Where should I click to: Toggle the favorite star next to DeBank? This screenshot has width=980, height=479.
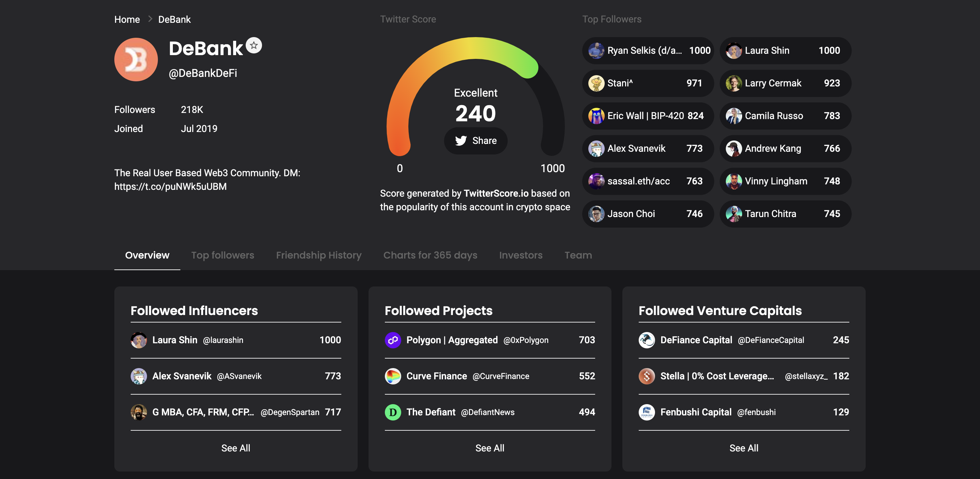(x=254, y=45)
